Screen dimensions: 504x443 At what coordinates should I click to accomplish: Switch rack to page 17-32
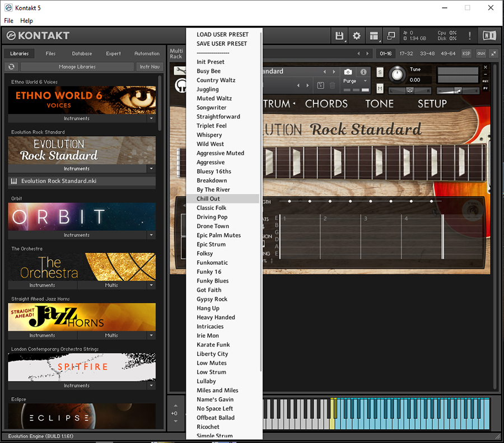click(406, 54)
